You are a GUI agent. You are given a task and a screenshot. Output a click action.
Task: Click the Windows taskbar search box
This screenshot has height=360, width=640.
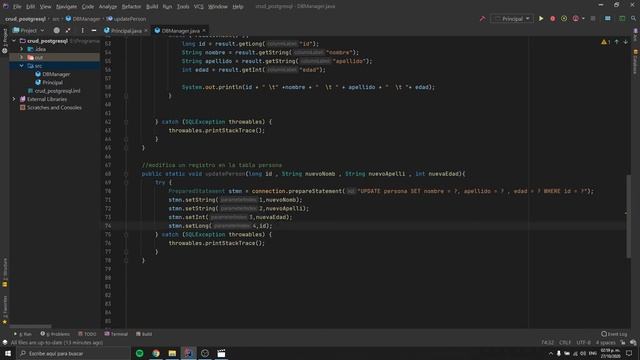coord(73,353)
